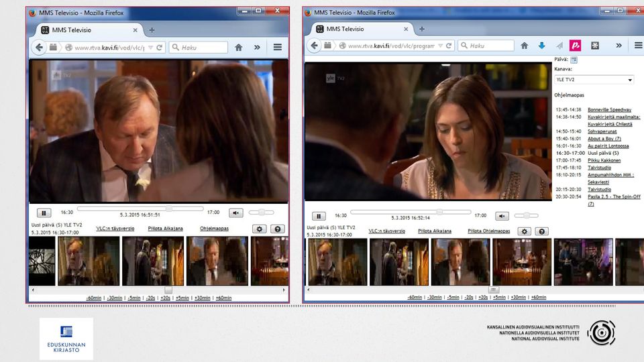Click Piilota Aikajana in right window
The image size is (644, 362).
(x=435, y=231)
